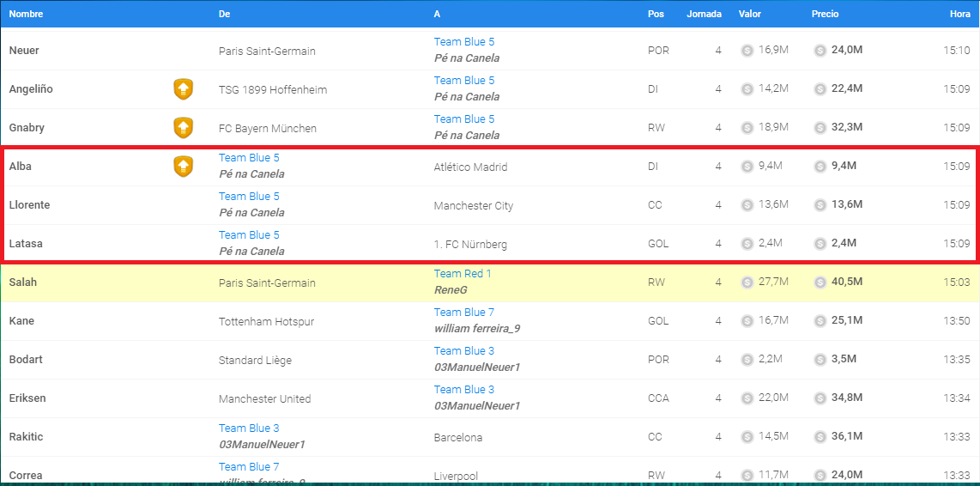The height and width of the screenshot is (486, 980).
Task: Click the gold shield badge next to Angeliño
Action: pos(183,88)
